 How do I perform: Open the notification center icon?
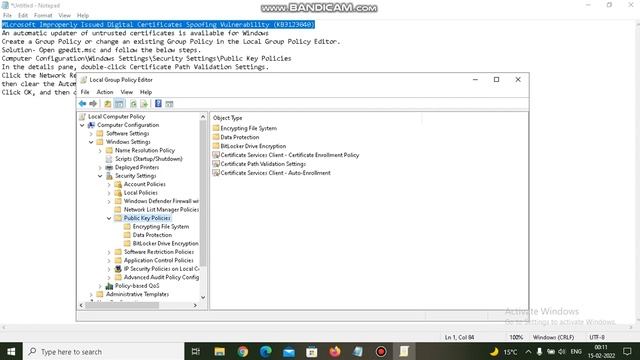pos(627,351)
